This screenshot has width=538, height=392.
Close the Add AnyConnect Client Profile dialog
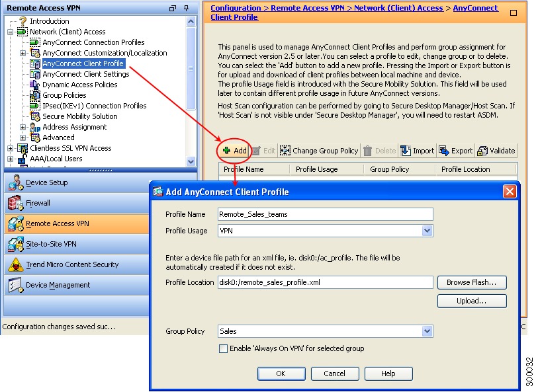(x=510, y=192)
